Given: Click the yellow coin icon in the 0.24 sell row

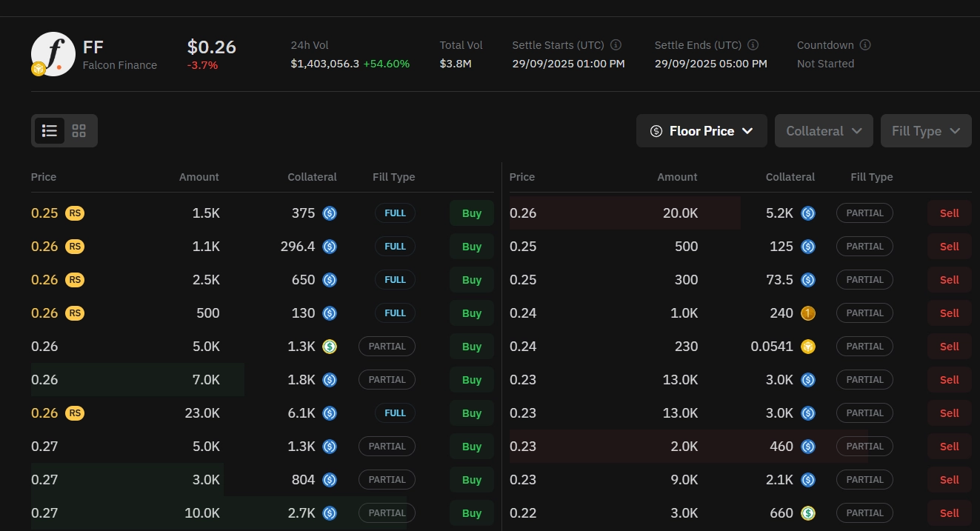Looking at the screenshot, I should (808, 313).
